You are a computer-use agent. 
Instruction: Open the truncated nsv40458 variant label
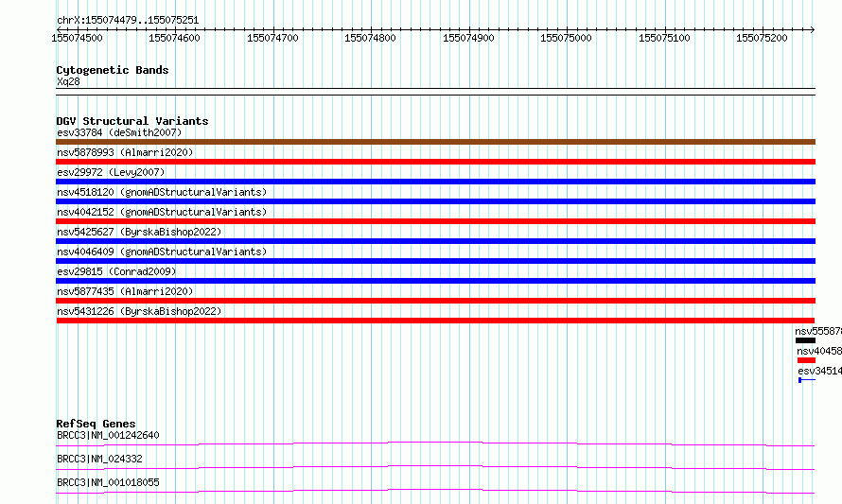[x=819, y=351]
